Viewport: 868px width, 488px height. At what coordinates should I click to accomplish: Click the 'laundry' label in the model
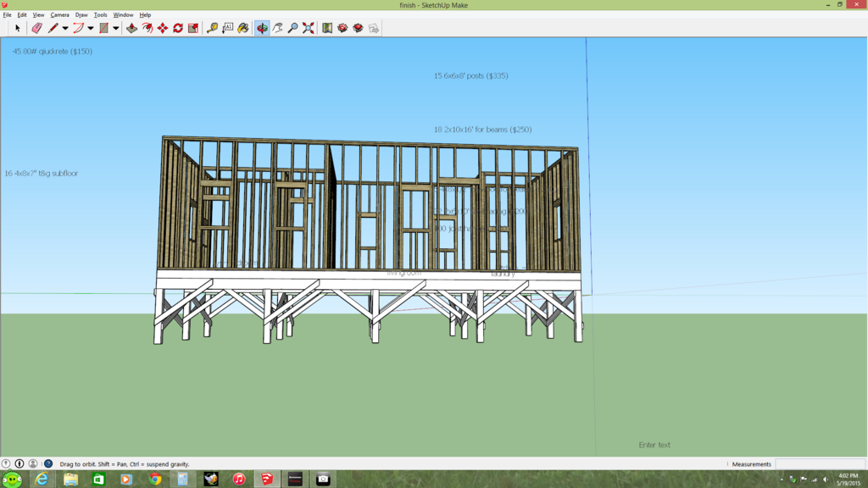504,274
